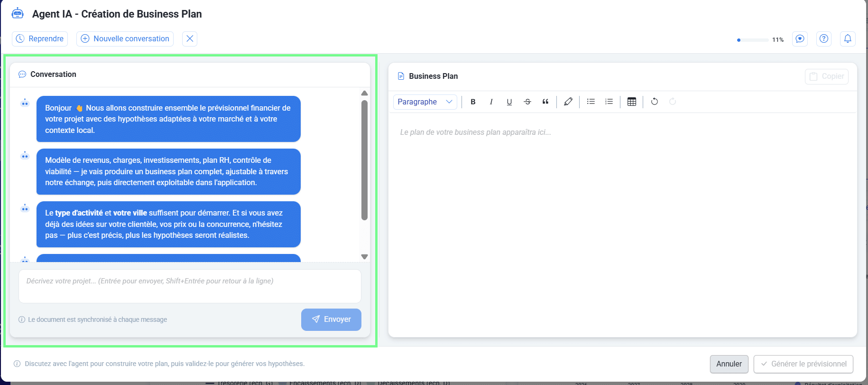Insert a numbered list
The image size is (868, 385).
click(609, 102)
